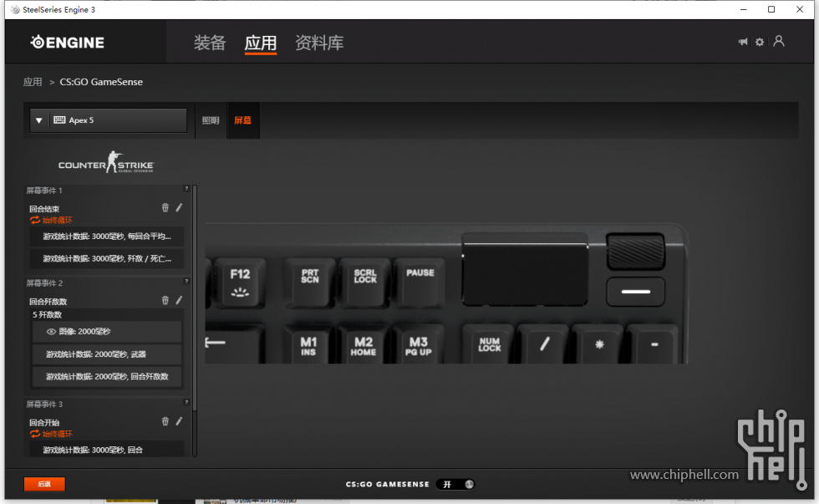This screenshot has height=504, width=819.
Task: Click the 屏幕事件 2 section header
Action: (x=44, y=283)
